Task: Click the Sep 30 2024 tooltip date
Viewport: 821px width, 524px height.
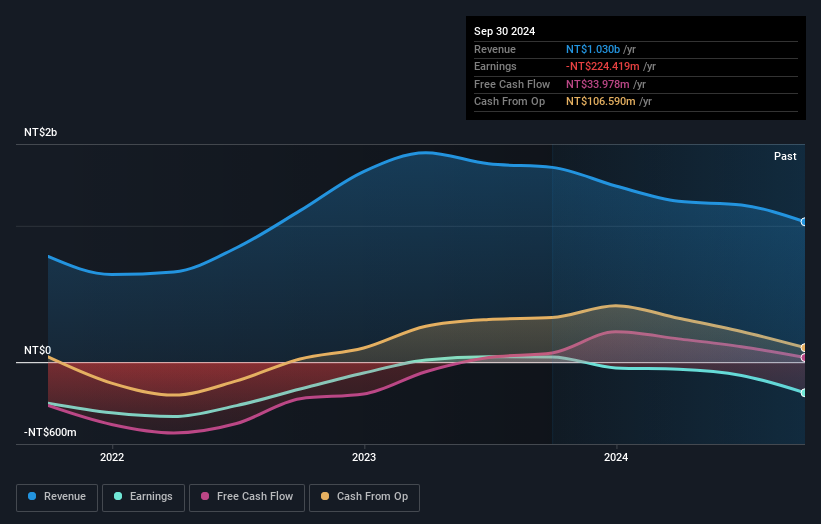Action: point(504,31)
